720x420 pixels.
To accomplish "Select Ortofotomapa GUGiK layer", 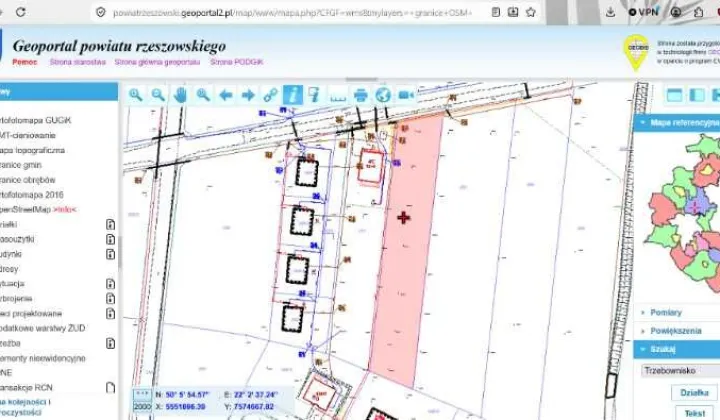I will coord(35,121).
